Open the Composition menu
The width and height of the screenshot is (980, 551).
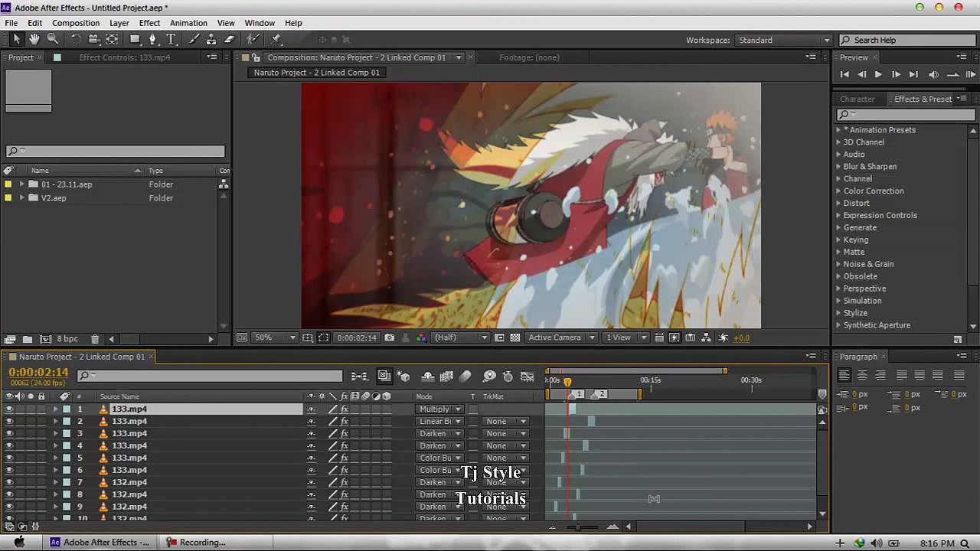coord(76,23)
